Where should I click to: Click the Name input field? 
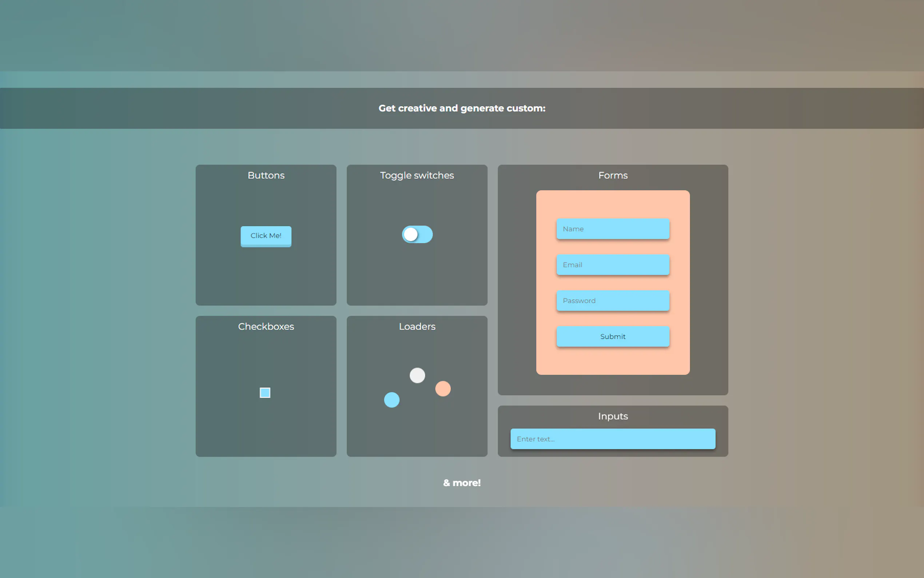coord(613,229)
